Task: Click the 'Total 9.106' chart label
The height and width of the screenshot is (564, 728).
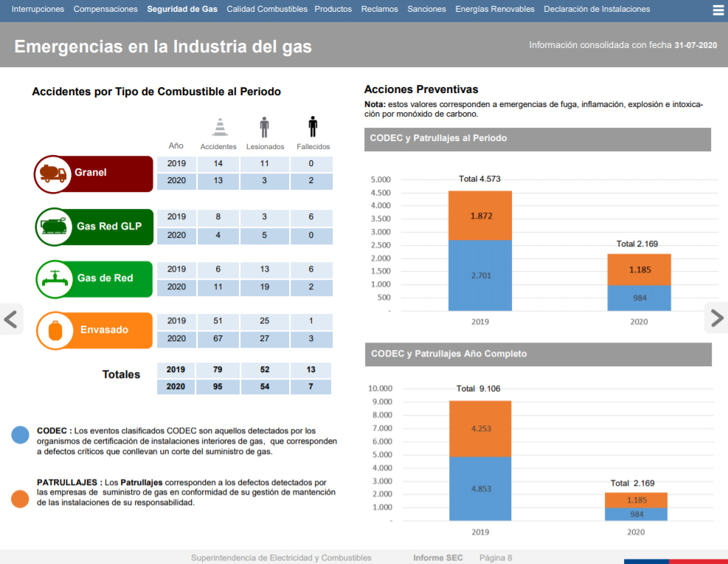Action: coord(478,389)
